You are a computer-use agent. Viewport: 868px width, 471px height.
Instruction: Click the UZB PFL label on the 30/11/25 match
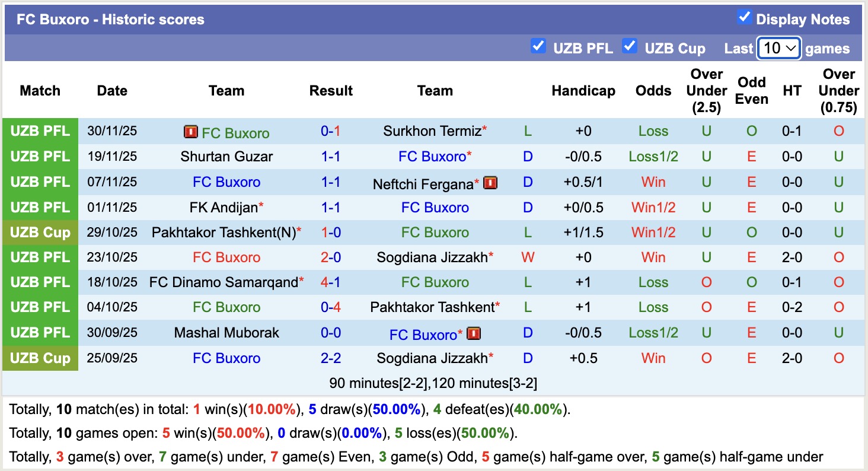pyautogui.click(x=40, y=131)
